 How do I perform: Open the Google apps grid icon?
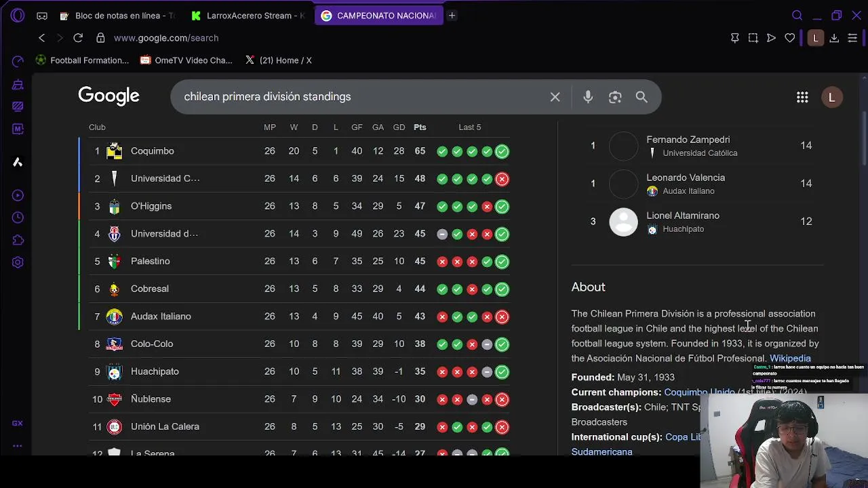(802, 97)
